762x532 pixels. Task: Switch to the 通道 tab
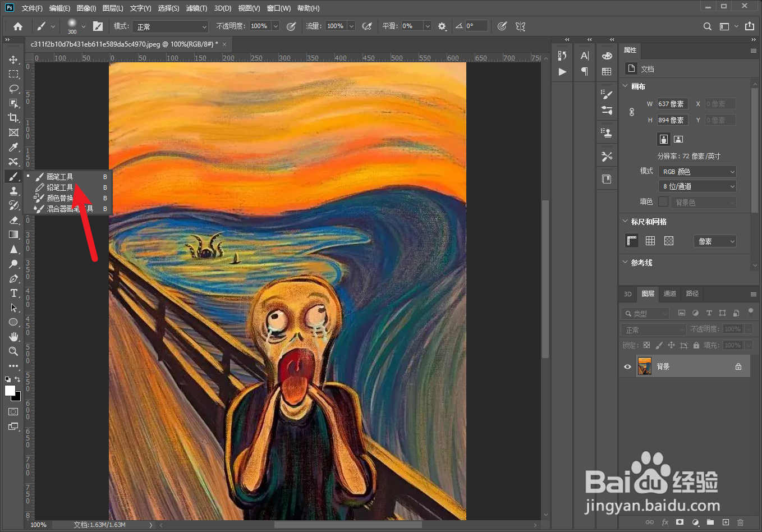click(x=670, y=293)
